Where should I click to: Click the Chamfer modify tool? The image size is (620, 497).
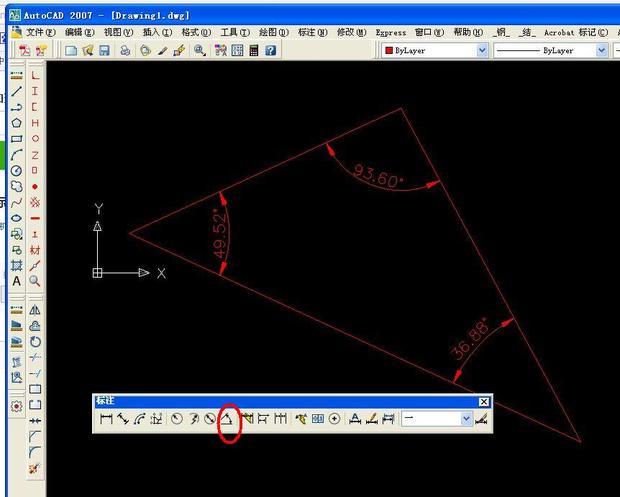coord(35,437)
